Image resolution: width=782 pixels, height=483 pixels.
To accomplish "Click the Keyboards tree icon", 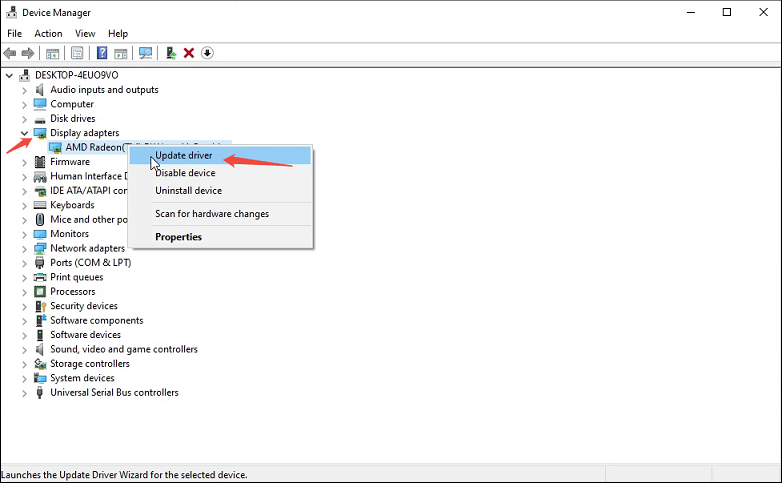I will coord(40,205).
